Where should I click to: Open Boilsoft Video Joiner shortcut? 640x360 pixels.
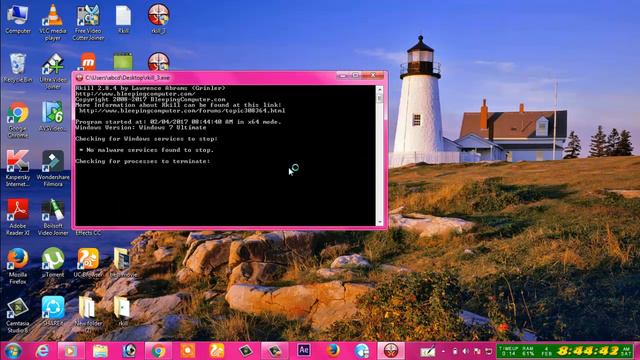click(53, 217)
